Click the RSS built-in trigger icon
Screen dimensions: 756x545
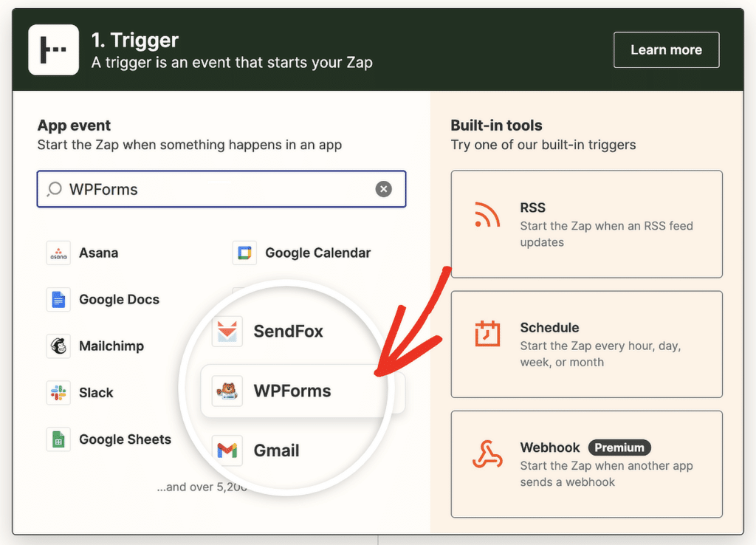click(488, 214)
